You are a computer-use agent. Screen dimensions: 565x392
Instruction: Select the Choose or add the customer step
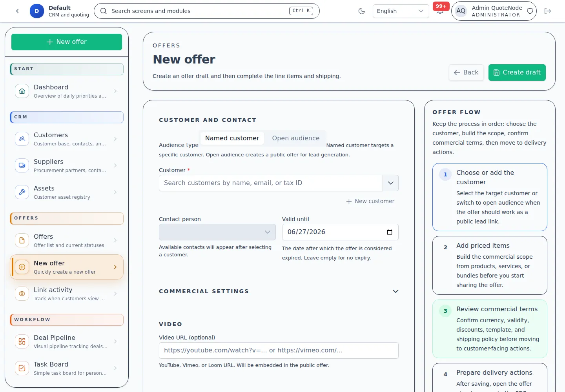(490, 197)
